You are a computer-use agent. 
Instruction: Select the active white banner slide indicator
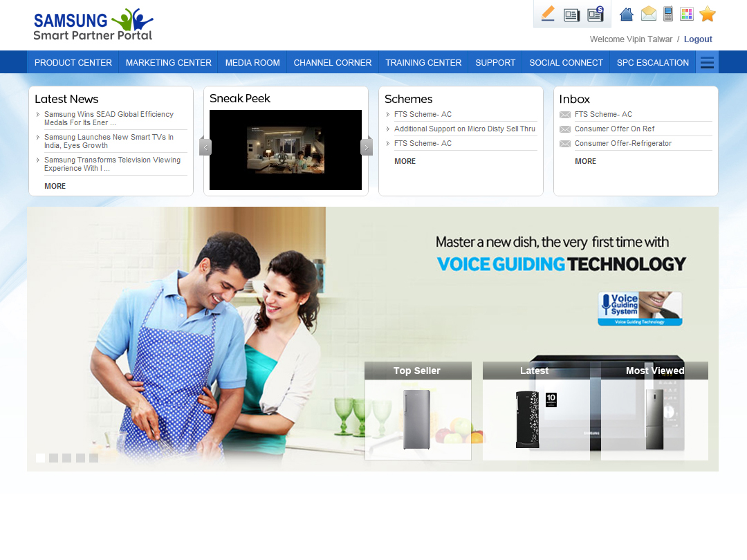[x=41, y=458]
